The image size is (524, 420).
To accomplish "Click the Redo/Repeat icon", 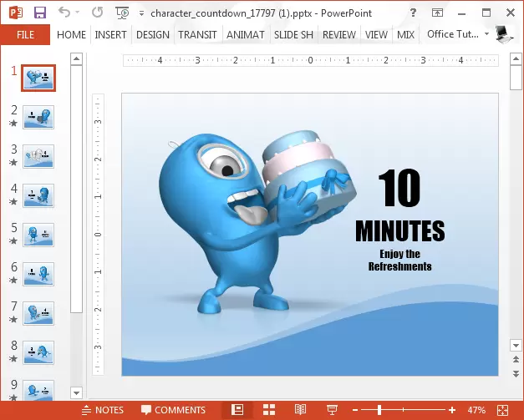I will click(x=98, y=13).
